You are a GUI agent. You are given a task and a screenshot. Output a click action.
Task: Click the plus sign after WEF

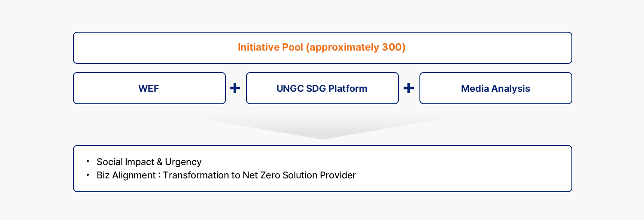click(235, 88)
